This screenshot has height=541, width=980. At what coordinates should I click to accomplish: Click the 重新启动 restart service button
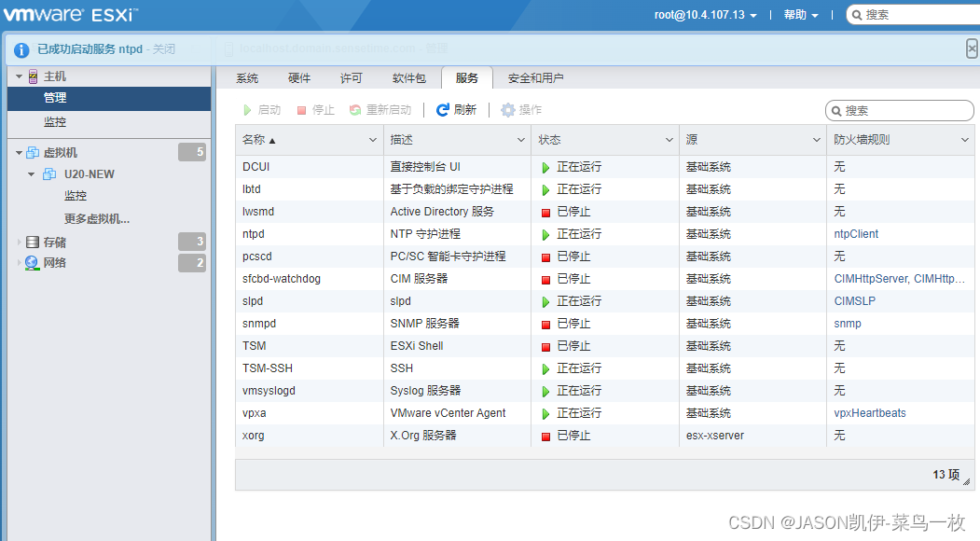pos(380,110)
